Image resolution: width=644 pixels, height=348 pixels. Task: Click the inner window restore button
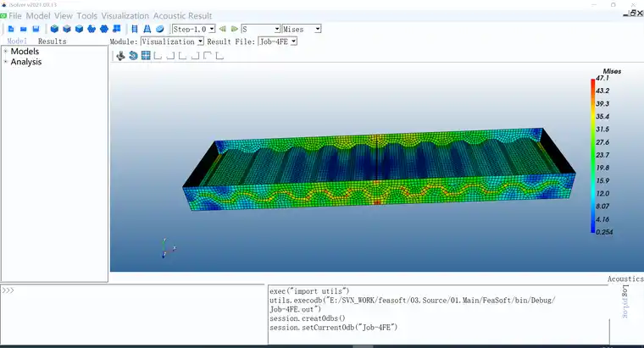click(633, 14)
